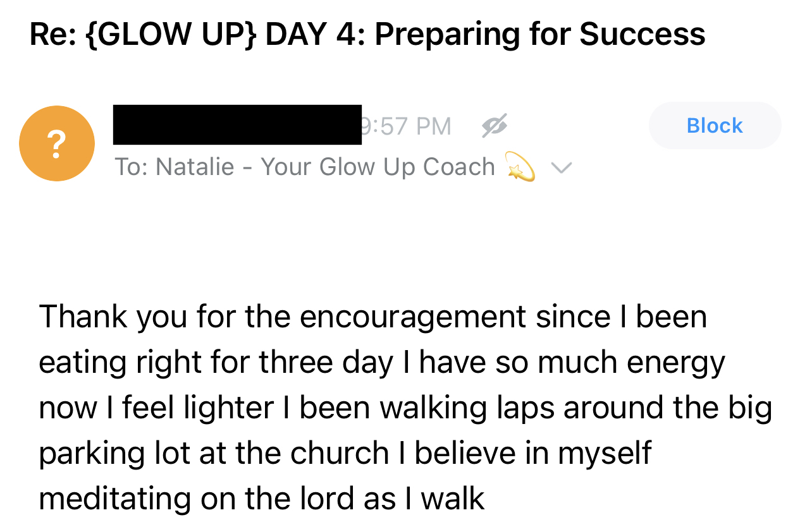Click "DAY 4:" in the email subject
Viewport: 812px width, 527px height.
pos(316,33)
